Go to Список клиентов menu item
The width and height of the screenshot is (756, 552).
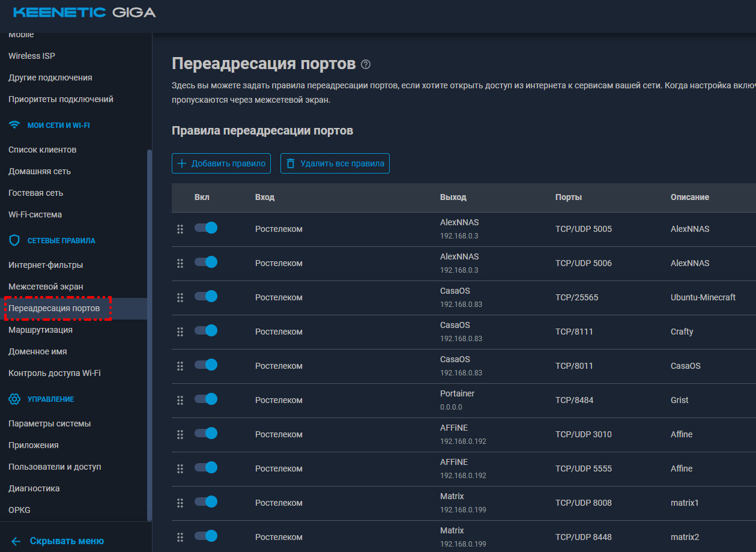[42, 150]
